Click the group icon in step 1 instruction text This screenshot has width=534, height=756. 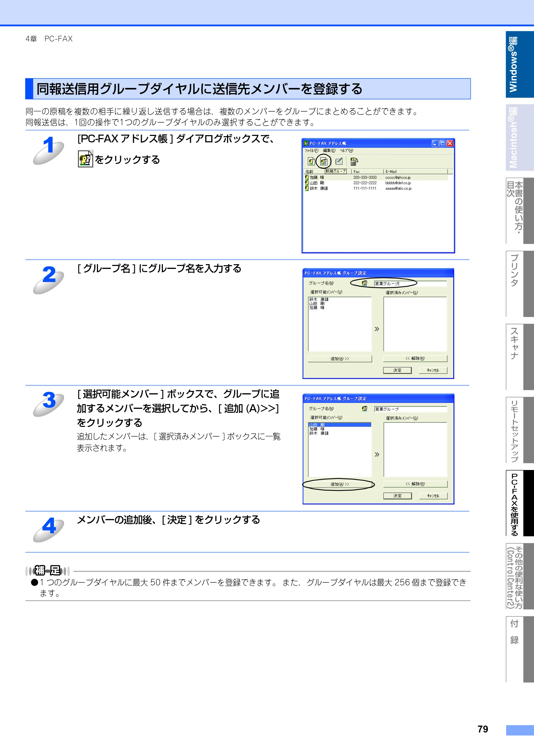click(x=86, y=159)
